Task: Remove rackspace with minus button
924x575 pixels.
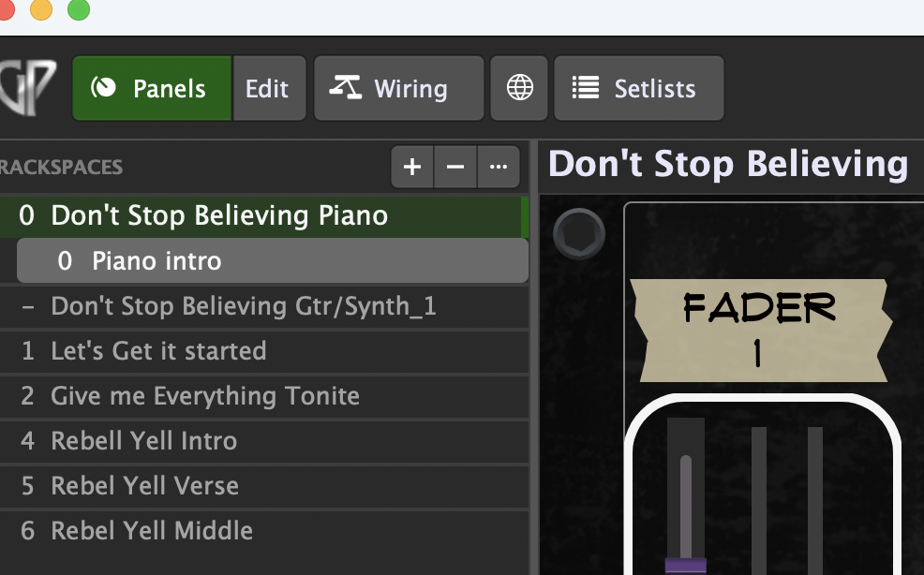Action: click(x=455, y=168)
